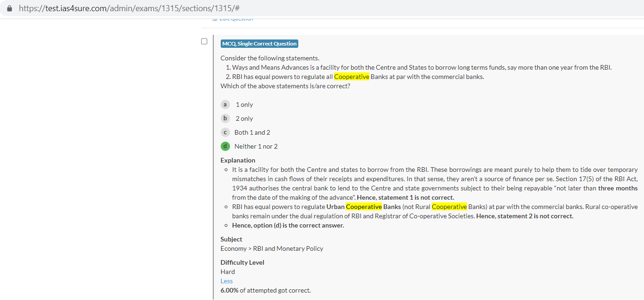Viewport: 644px width, 300px height.
Task: Click the test.ias4sure.com URL field
Action: 129,8
